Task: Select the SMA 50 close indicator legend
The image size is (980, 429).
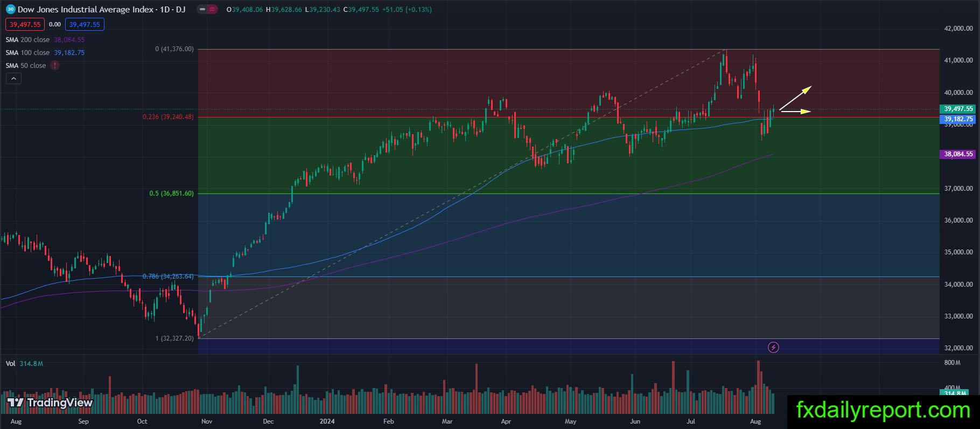Action: (x=26, y=65)
